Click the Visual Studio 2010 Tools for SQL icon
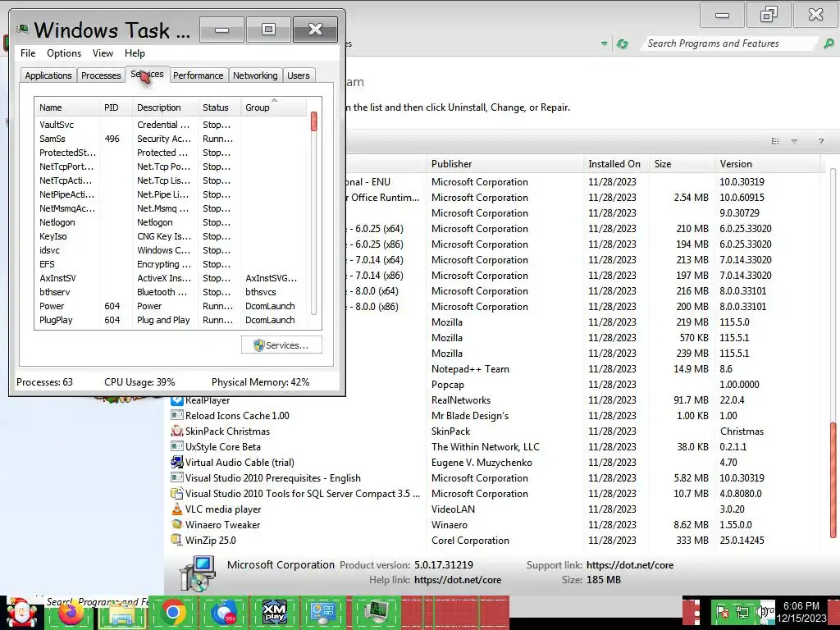This screenshot has width=840, height=630. [177, 493]
